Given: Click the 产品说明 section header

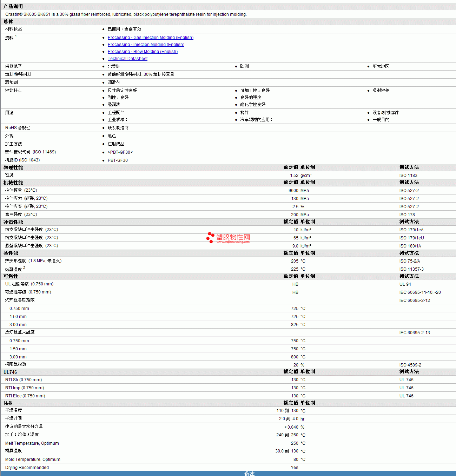Looking at the screenshot, I should pos(13,6).
